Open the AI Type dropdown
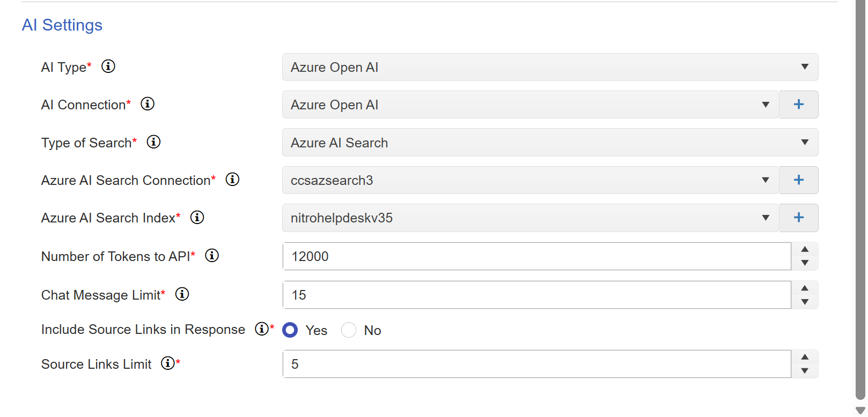The width and height of the screenshot is (868, 417). [549, 67]
